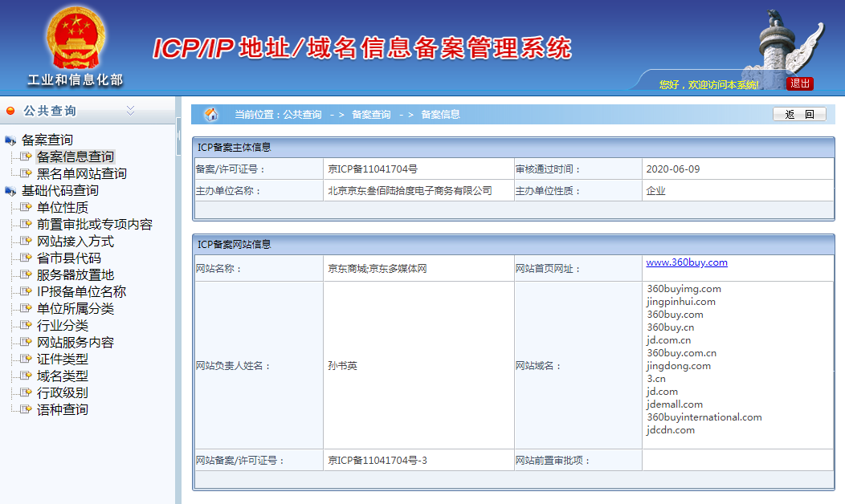
Task: Click the domain 360buyimg.com
Action: pyautogui.click(x=684, y=289)
